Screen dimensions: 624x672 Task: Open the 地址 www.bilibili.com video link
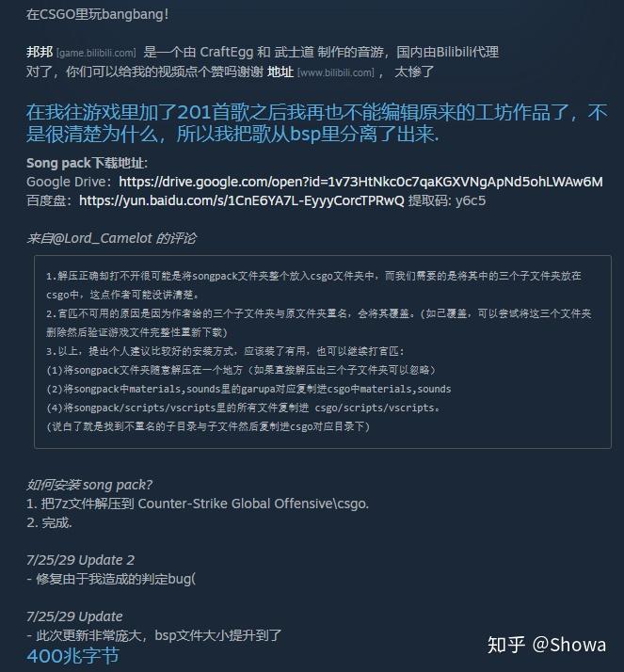pyautogui.click(x=321, y=72)
